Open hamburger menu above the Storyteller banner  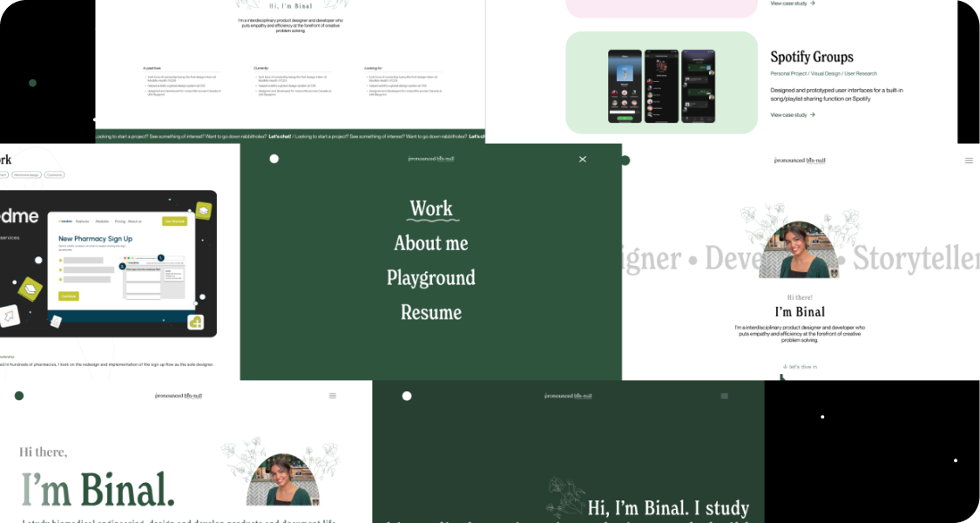pos(969,160)
